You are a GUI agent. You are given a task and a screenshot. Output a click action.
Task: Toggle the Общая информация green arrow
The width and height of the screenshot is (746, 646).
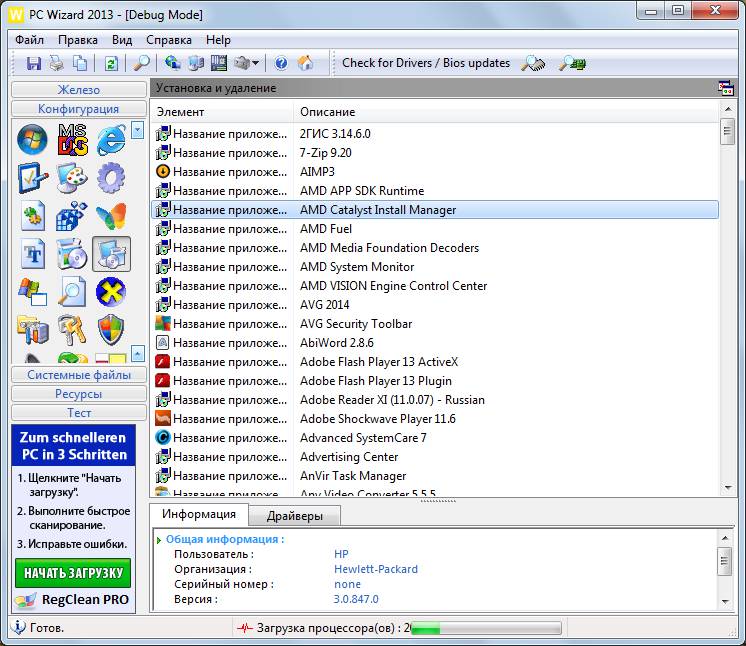159,540
